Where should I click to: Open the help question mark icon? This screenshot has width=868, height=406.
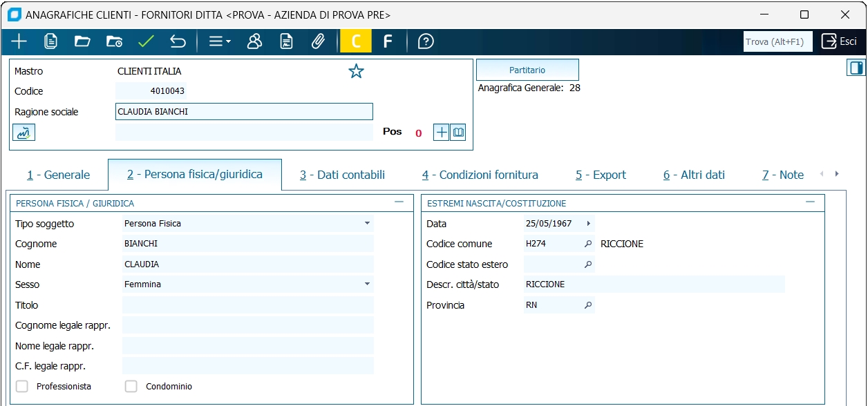point(426,41)
